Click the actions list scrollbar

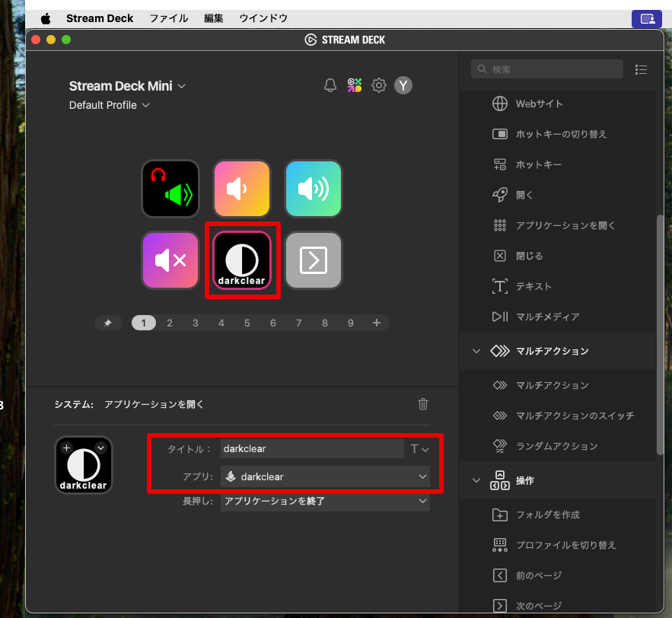(x=661, y=334)
